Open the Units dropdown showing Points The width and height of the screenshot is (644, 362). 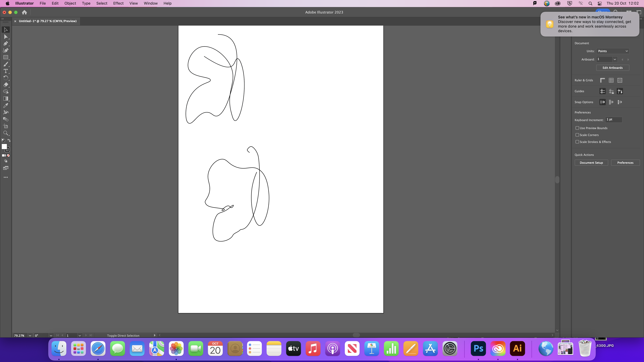(x=613, y=51)
